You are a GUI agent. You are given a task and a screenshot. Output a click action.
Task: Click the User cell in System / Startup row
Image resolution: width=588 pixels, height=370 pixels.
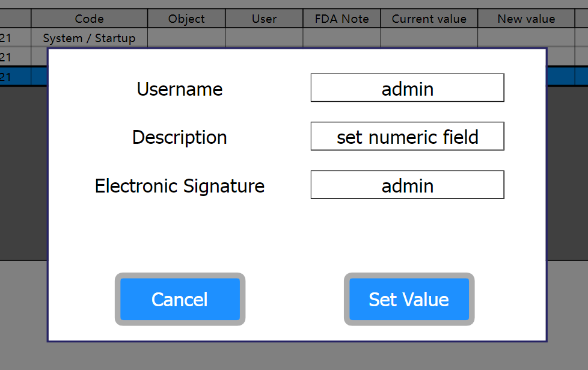point(264,38)
